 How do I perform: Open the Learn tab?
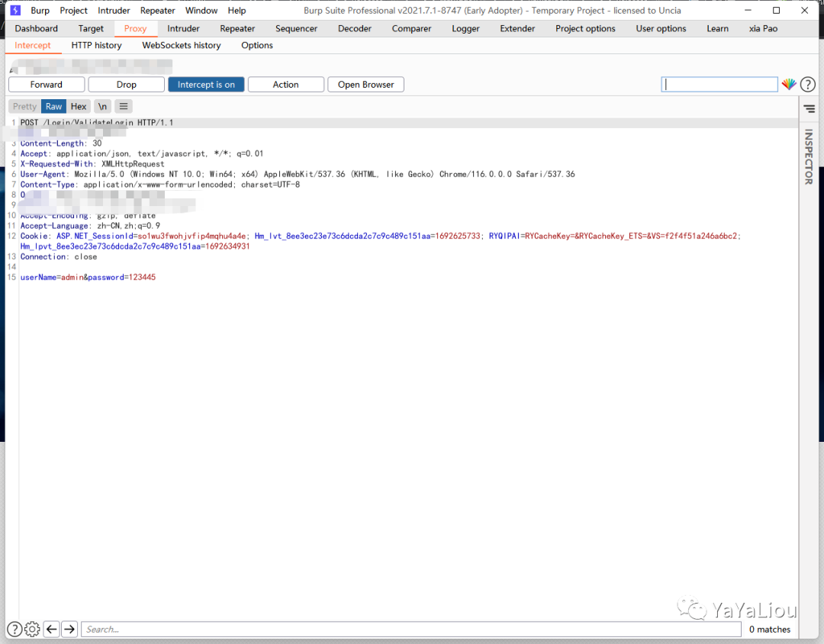pos(717,28)
